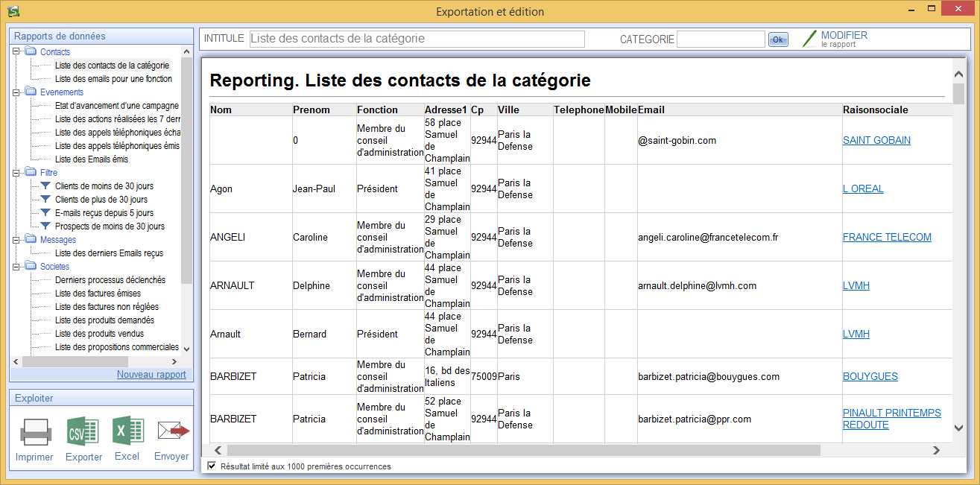Collapse the Evenements tree node

pos(16,92)
